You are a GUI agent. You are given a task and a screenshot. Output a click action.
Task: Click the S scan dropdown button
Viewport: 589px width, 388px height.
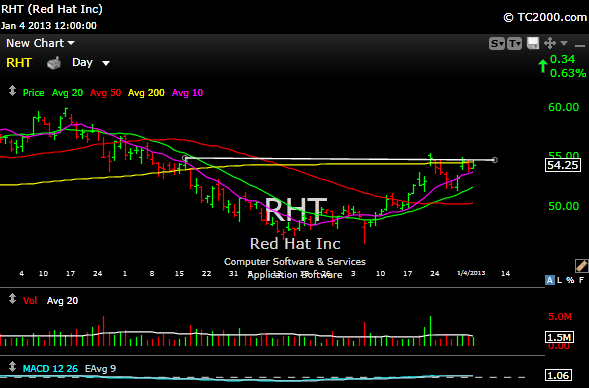click(x=497, y=44)
